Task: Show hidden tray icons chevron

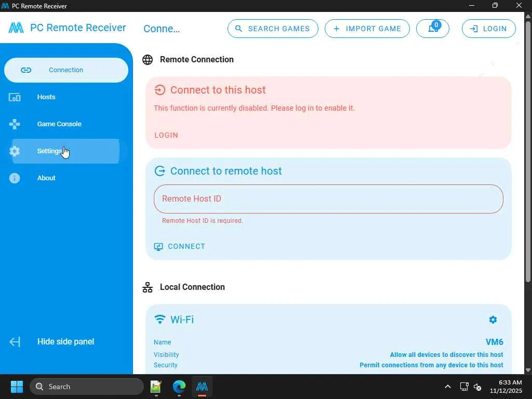Action: tap(448, 387)
